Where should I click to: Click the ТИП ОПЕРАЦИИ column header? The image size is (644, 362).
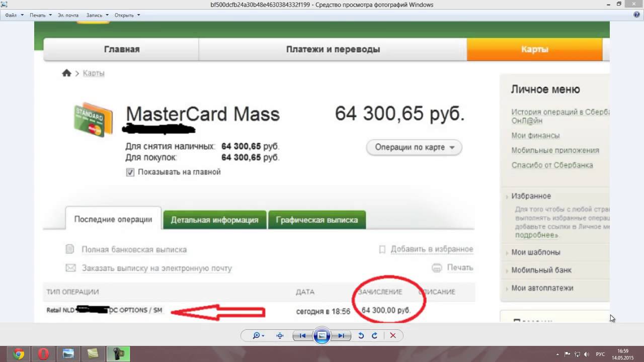pyautogui.click(x=72, y=292)
